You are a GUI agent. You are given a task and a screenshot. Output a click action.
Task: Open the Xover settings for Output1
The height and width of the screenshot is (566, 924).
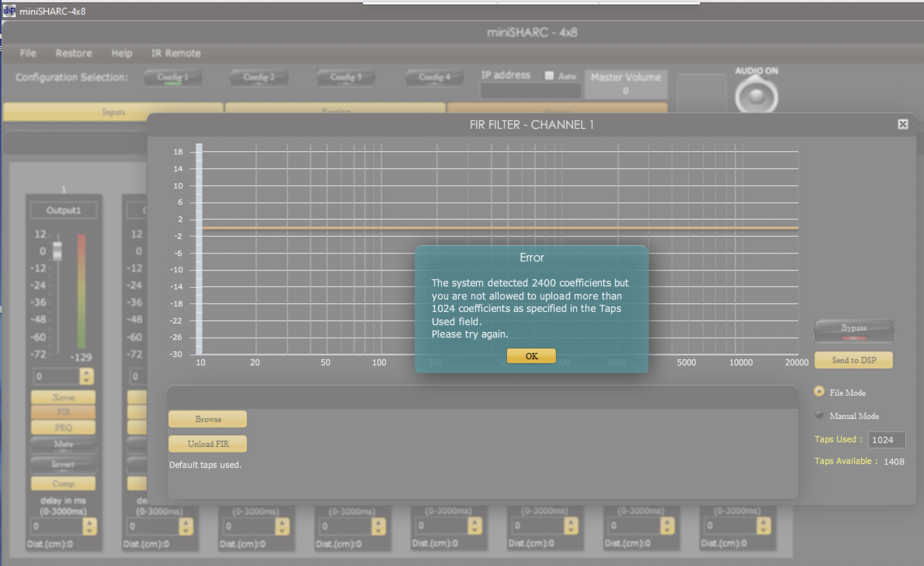coord(63,397)
